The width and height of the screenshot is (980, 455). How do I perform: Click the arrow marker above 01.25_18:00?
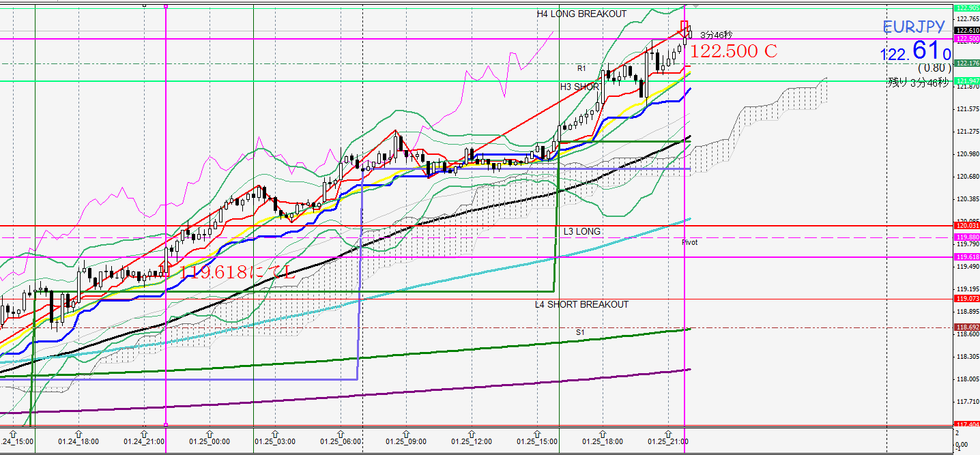[602, 434]
